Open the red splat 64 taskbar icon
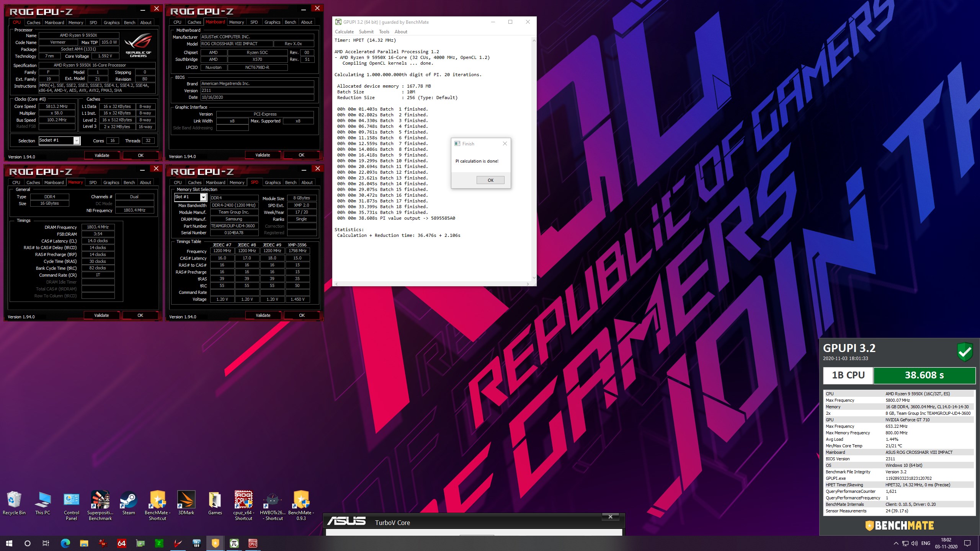The image size is (980, 551). click(103, 543)
